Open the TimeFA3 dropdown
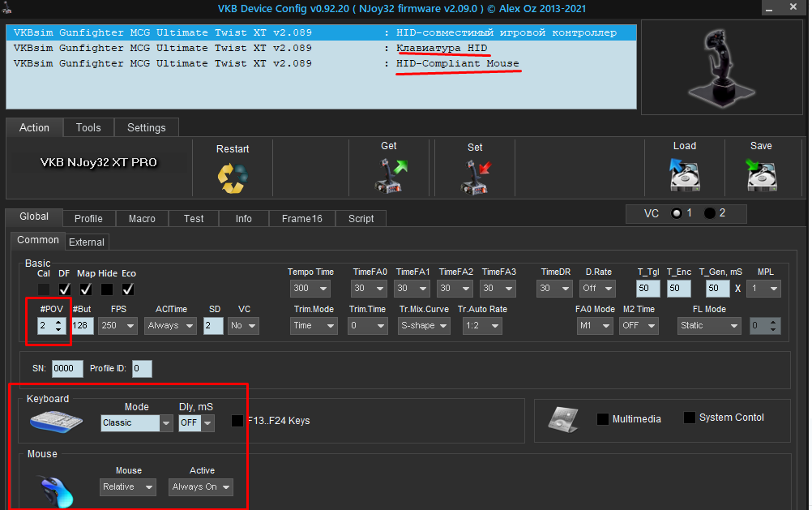The image size is (812, 510). click(498, 288)
